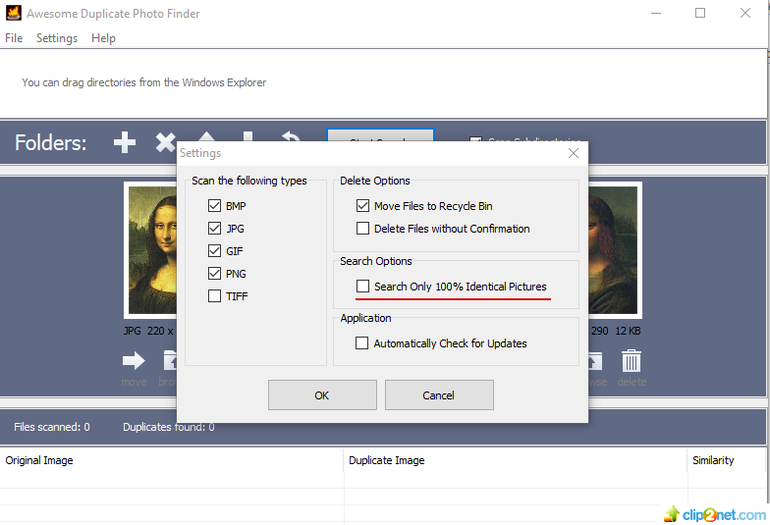770x525 pixels.
Task: Toggle Move Files to Recycle Bin option
Action: pos(363,206)
